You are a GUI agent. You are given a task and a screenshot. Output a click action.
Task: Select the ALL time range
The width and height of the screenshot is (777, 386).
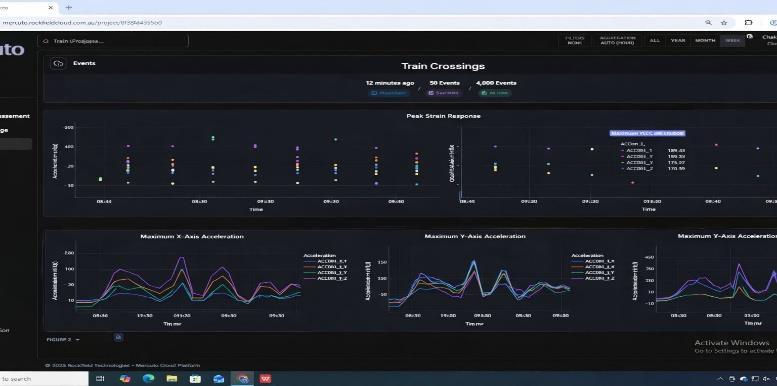tap(655, 41)
